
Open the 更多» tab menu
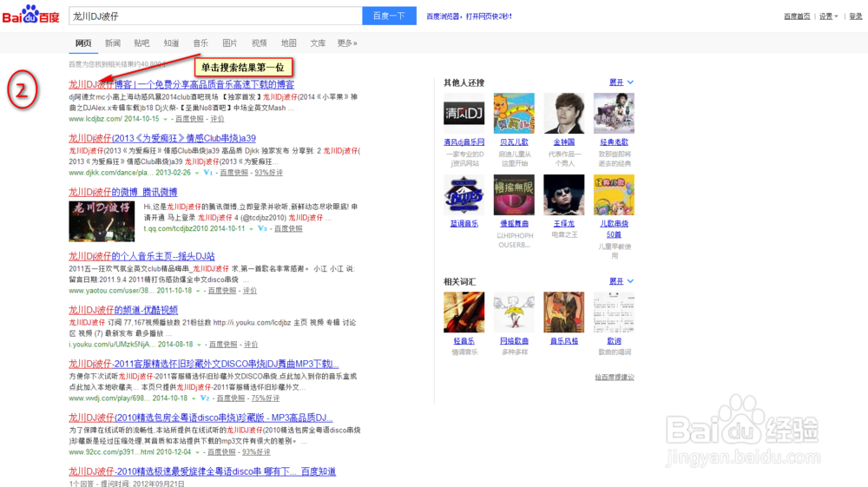click(347, 43)
